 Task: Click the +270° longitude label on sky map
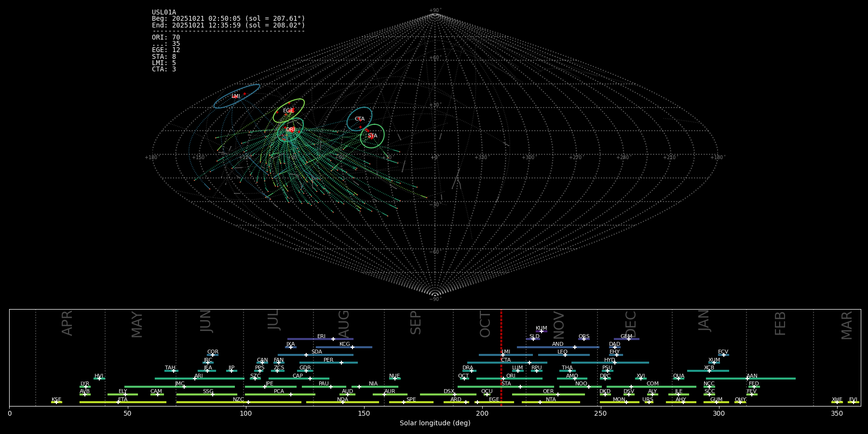(x=575, y=157)
